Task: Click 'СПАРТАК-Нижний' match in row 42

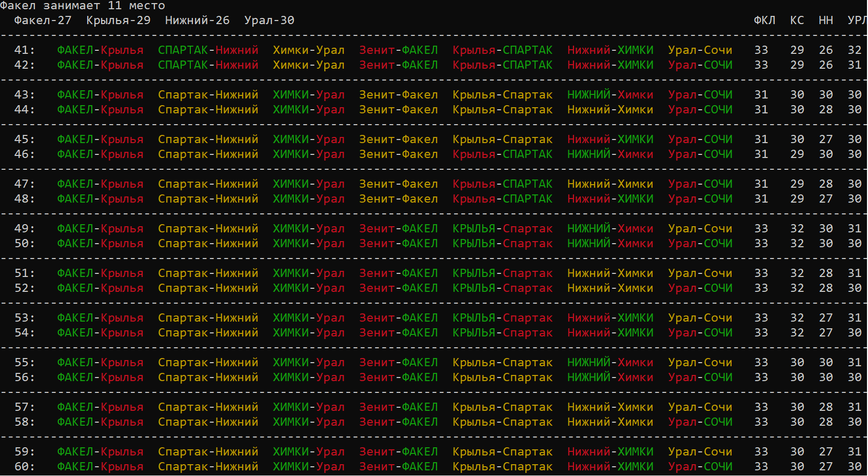Action: pos(208,65)
